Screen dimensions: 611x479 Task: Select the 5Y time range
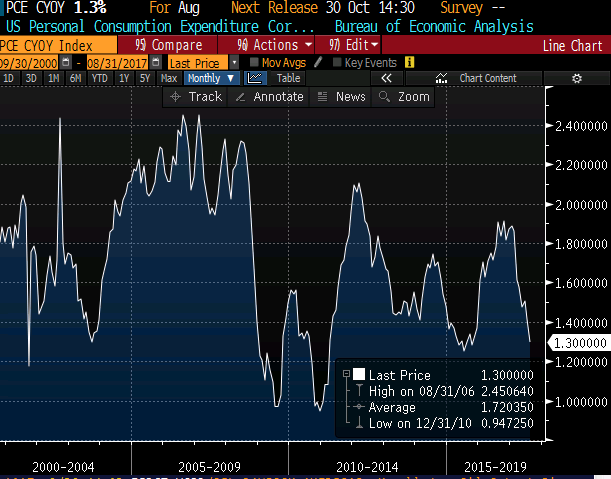(145, 78)
